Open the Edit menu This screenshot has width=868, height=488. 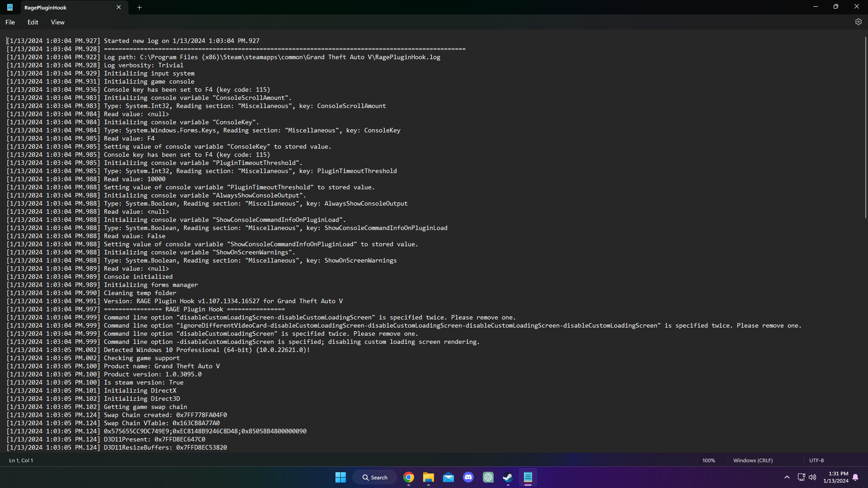coord(33,22)
